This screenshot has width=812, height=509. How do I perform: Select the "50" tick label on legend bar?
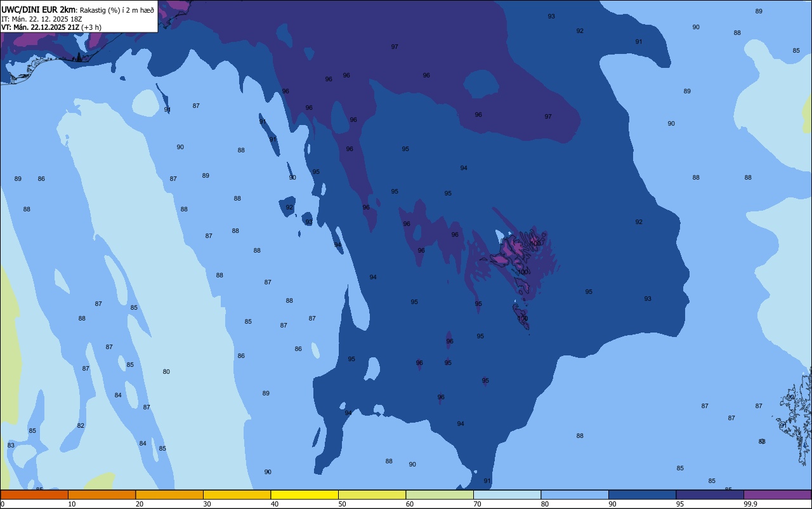(x=343, y=504)
